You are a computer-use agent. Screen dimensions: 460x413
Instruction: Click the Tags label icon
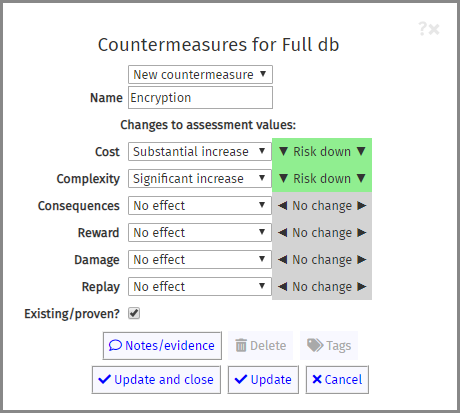click(x=315, y=345)
